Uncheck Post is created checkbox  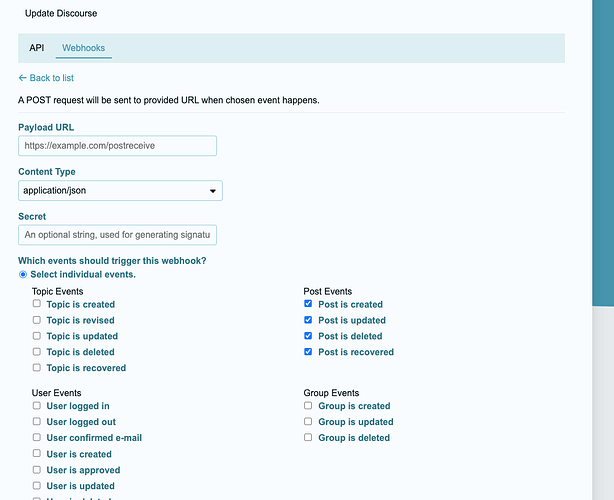pos(308,303)
